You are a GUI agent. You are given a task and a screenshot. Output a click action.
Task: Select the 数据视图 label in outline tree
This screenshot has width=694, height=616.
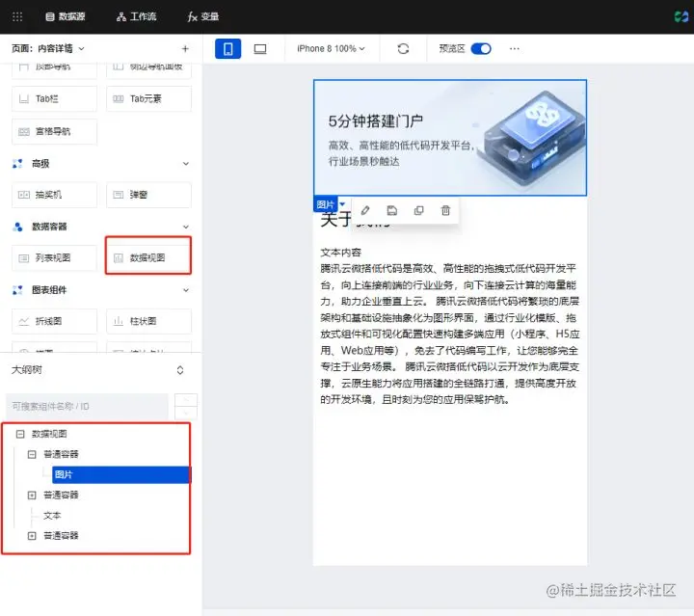(49, 434)
